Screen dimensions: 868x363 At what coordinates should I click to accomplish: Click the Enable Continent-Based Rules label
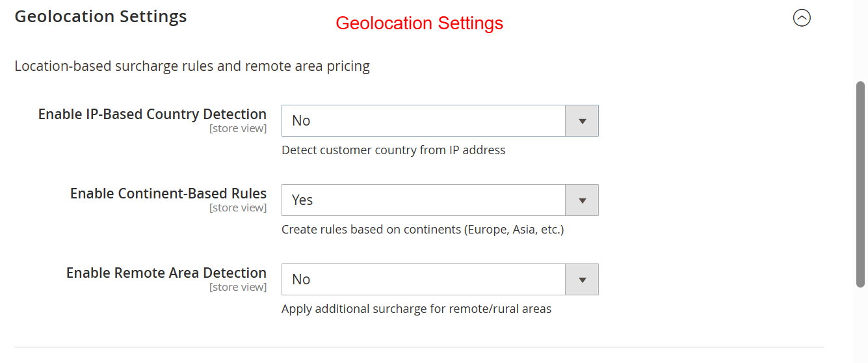tap(168, 194)
